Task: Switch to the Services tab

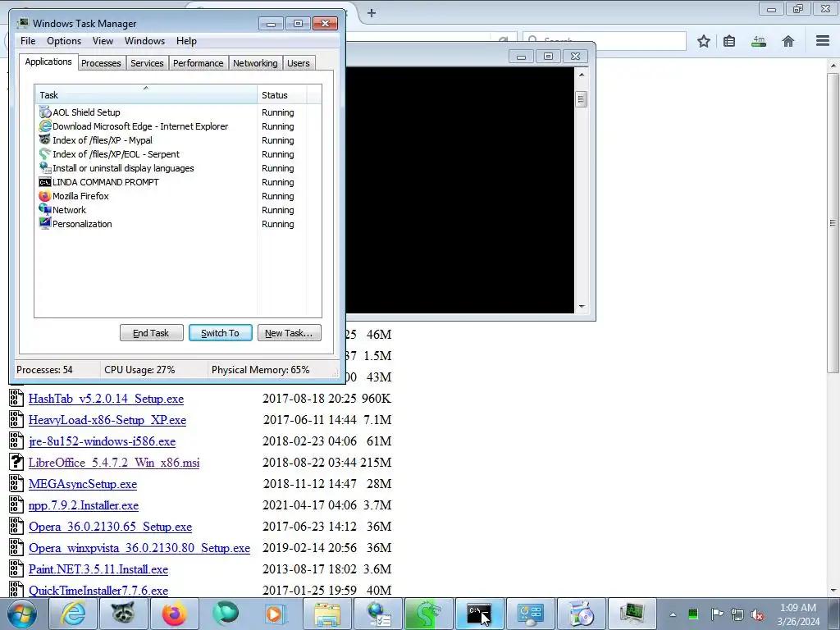Action: click(x=147, y=63)
